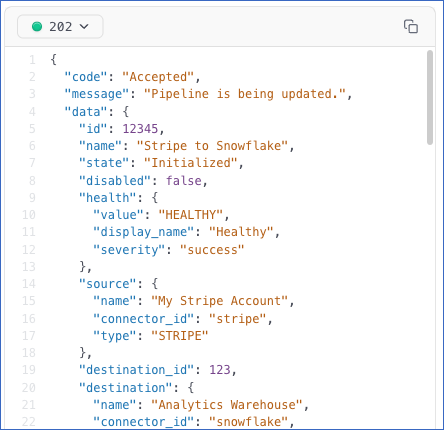Image resolution: width=444 pixels, height=430 pixels.
Task: Click the "health" key on line 9
Action: pos(108,198)
